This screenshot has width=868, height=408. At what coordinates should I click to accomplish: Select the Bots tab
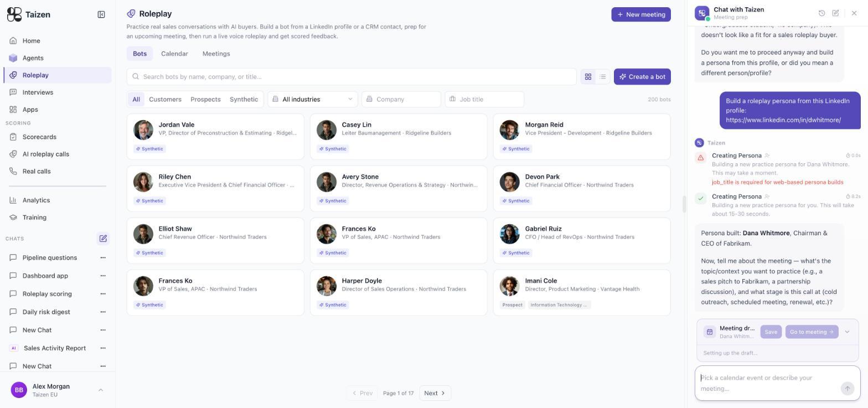(139, 54)
